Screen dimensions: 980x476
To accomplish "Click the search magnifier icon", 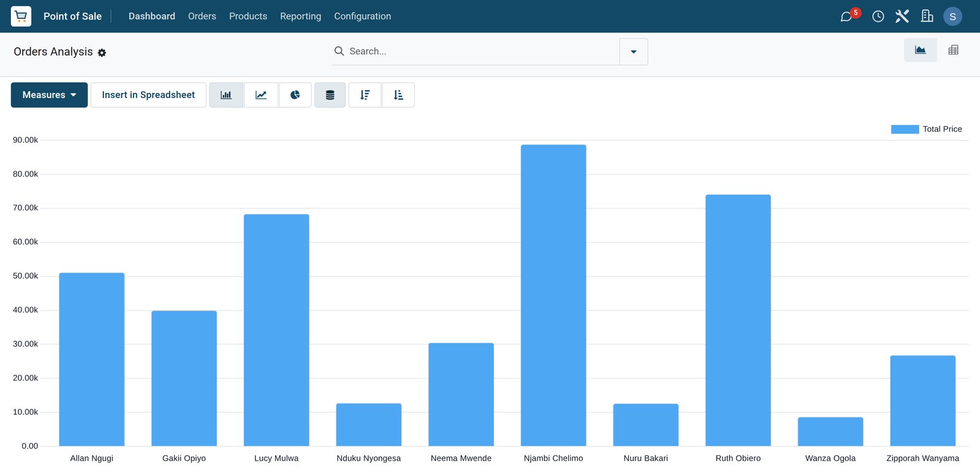I will point(339,51).
